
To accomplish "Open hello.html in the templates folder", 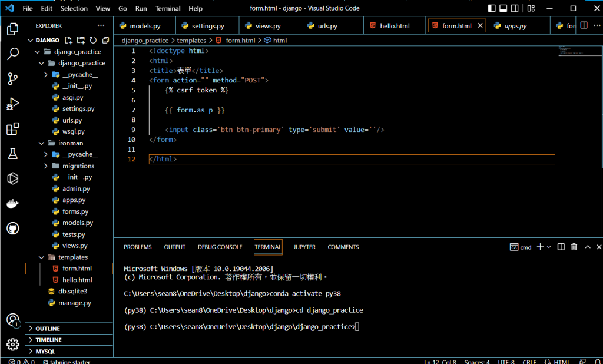I will pyautogui.click(x=69, y=280).
